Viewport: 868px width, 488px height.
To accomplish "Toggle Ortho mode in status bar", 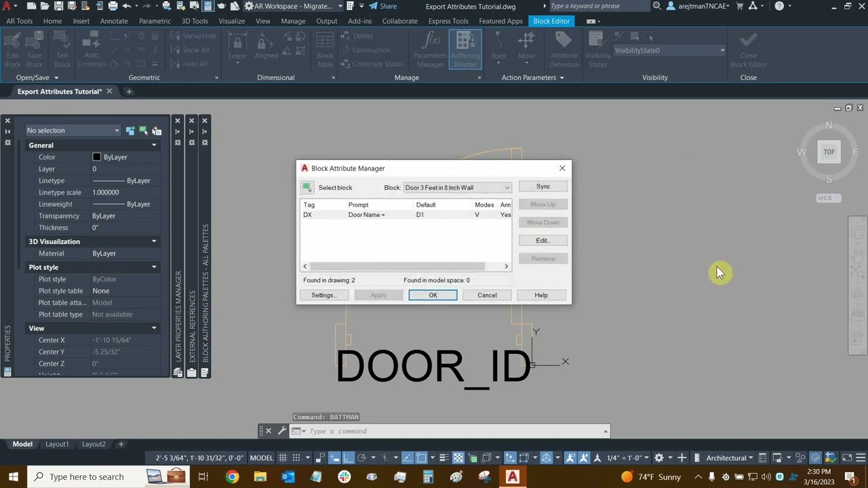I will [348, 457].
